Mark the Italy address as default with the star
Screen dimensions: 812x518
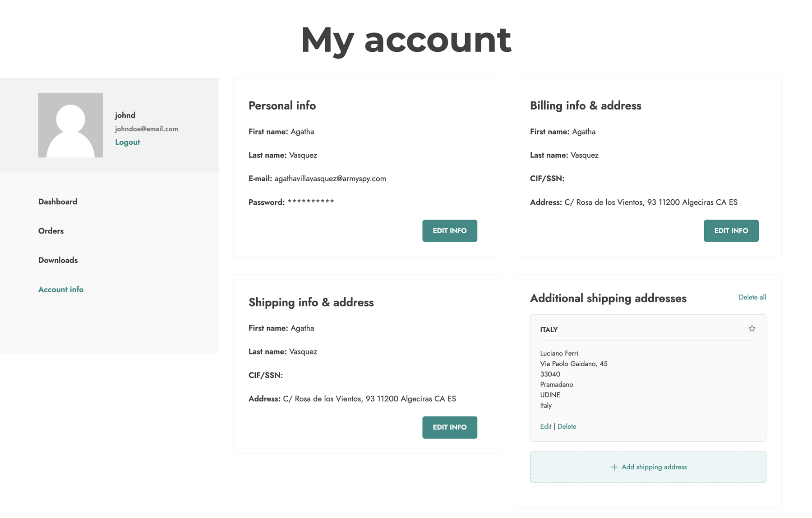click(752, 329)
